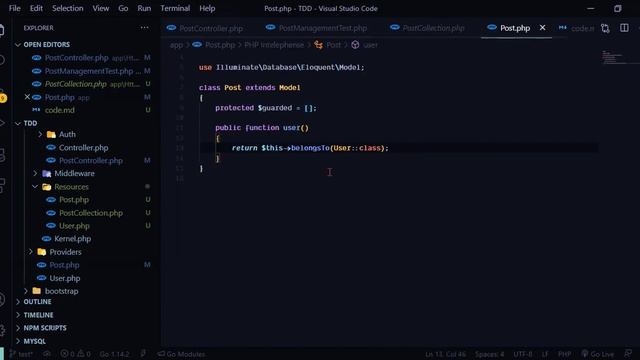Switch to PostManagementTest.php editor tab
Image resolution: width=640 pixels, height=360 pixels.
[317, 28]
